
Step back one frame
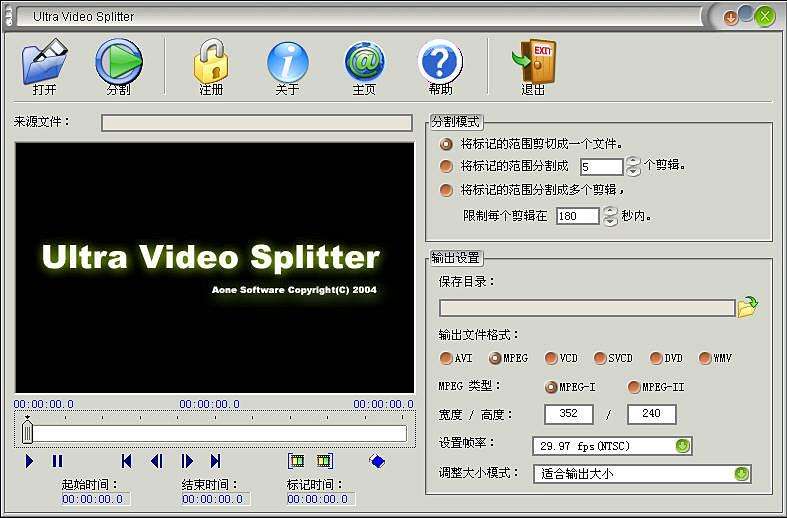click(157, 461)
